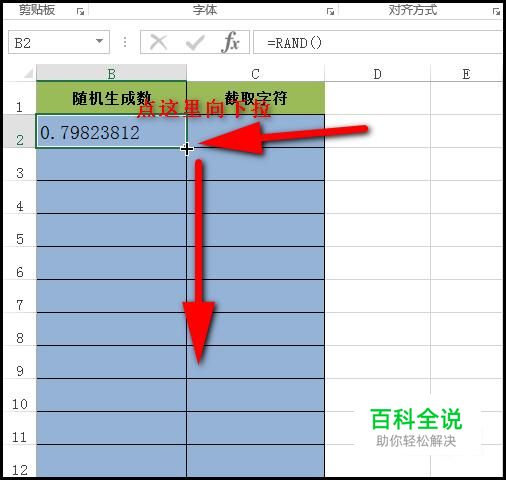
Task: Select row 9 header
Action: point(19,362)
